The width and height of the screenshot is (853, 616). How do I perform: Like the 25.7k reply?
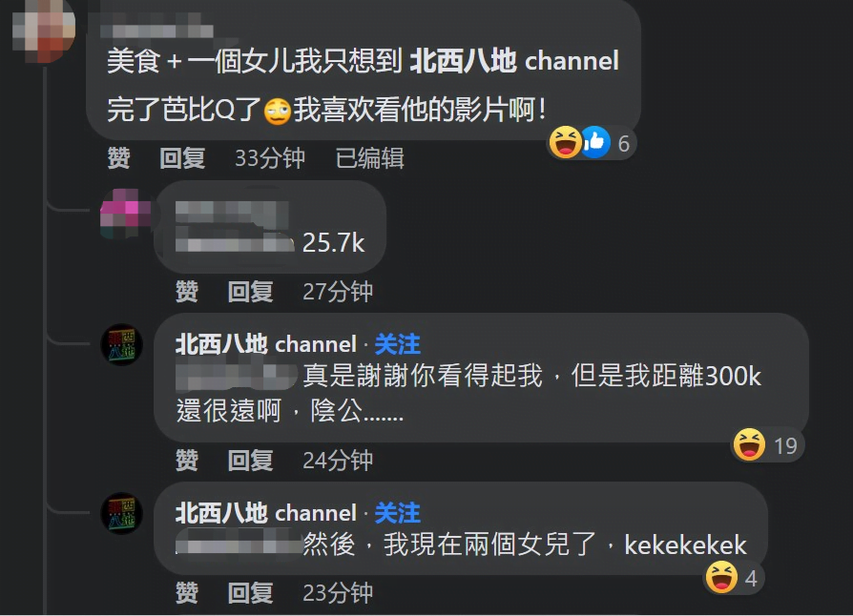point(187,292)
